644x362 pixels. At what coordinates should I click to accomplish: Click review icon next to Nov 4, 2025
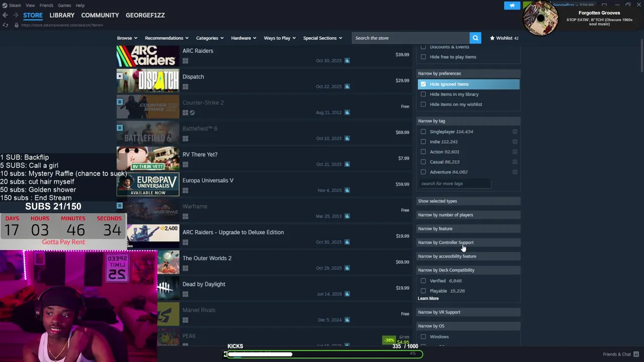click(347, 190)
